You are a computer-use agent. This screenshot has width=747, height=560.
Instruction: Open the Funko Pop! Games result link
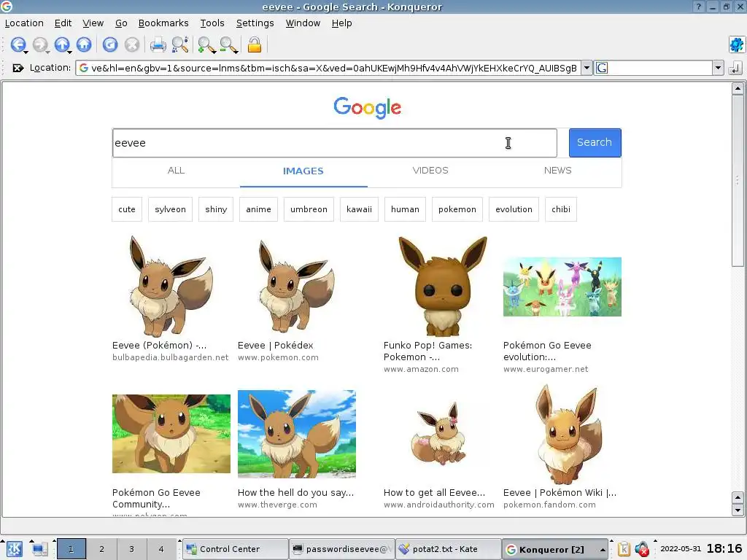(427, 351)
